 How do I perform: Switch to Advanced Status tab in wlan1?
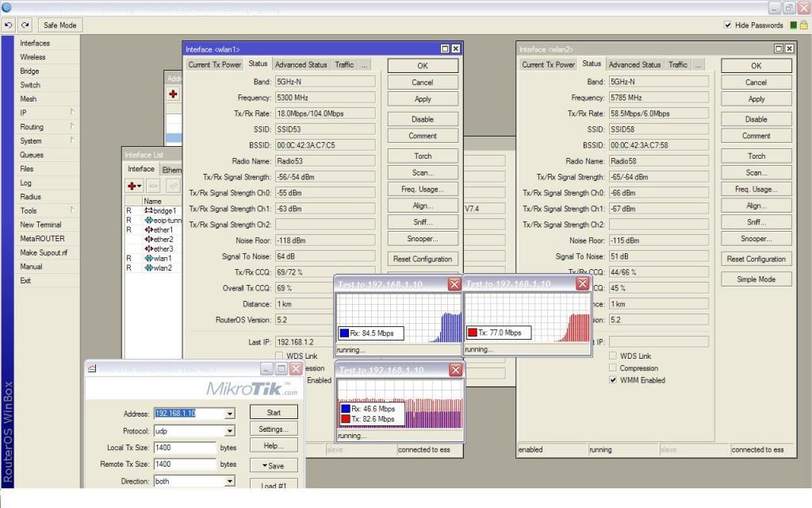click(x=301, y=64)
